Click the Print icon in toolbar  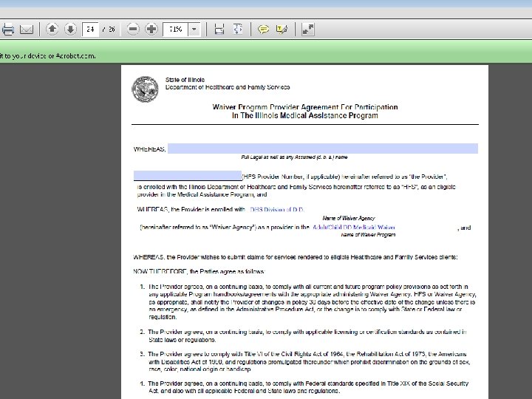click(8, 29)
